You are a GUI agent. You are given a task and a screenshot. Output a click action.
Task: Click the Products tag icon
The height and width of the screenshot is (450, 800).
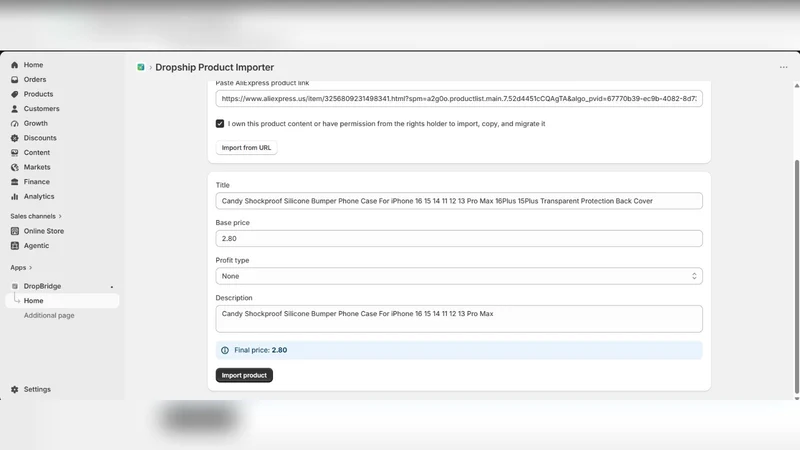click(14, 94)
